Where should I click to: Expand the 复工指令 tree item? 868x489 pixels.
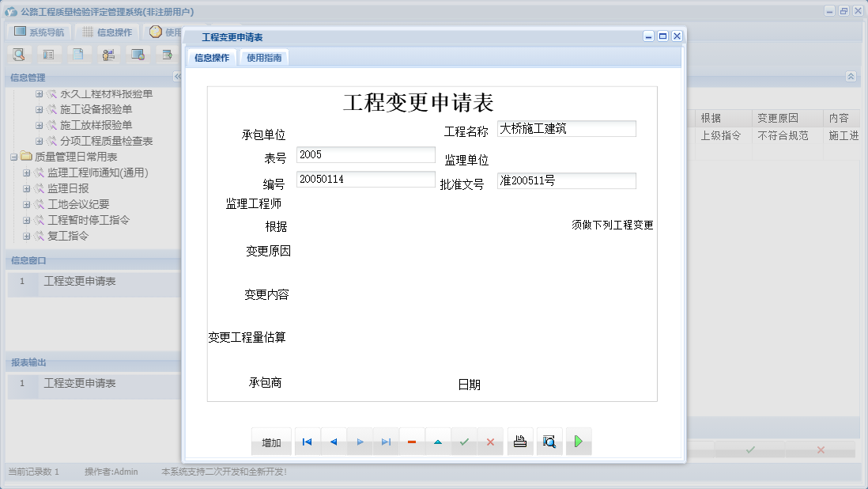(x=27, y=235)
